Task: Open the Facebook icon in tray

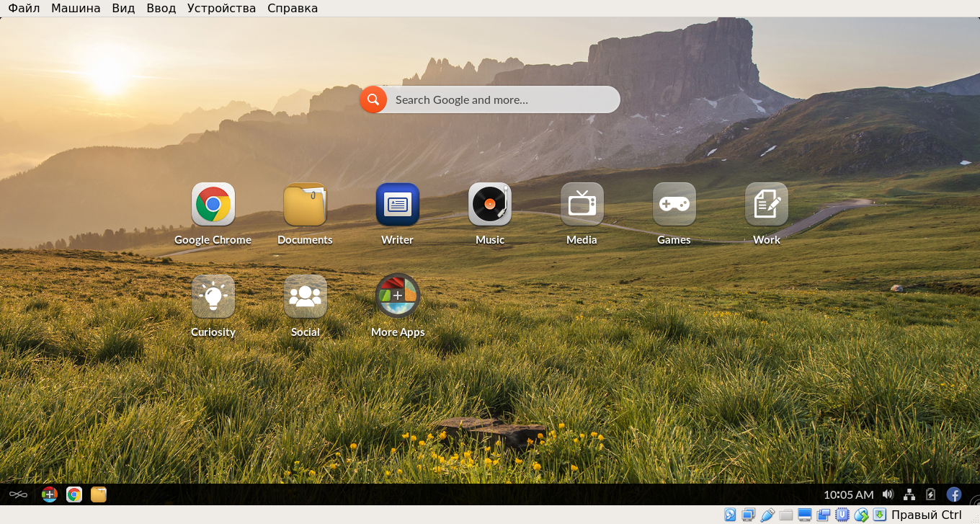Action: click(x=954, y=494)
